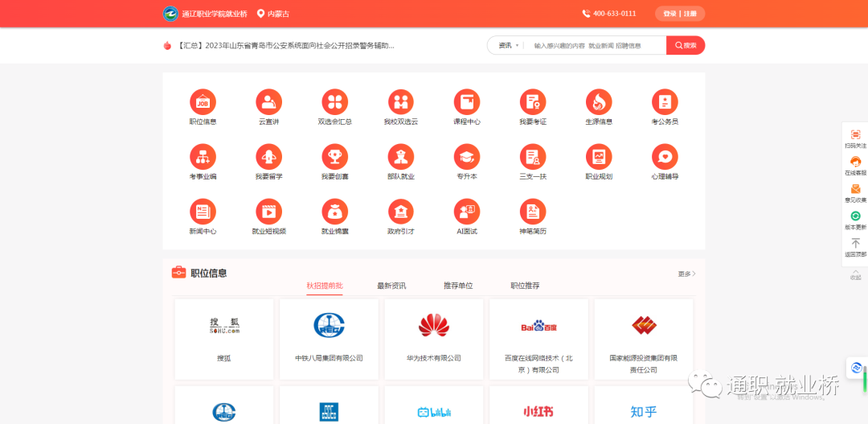Open the 职位信息 JOB icon
The height and width of the screenshot is (424, 868).
tap(203, 102)
